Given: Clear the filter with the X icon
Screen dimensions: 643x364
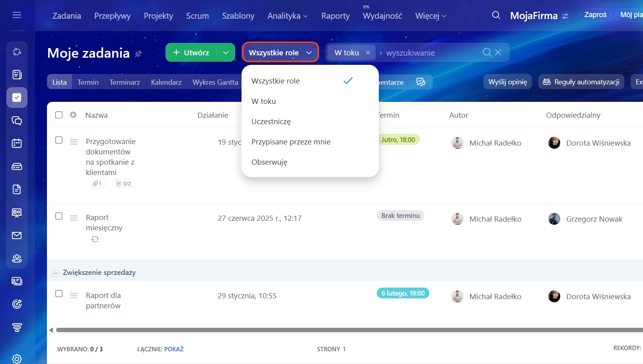Looking at the screenshot, I should pyautogui.click(x=498, y=52).
